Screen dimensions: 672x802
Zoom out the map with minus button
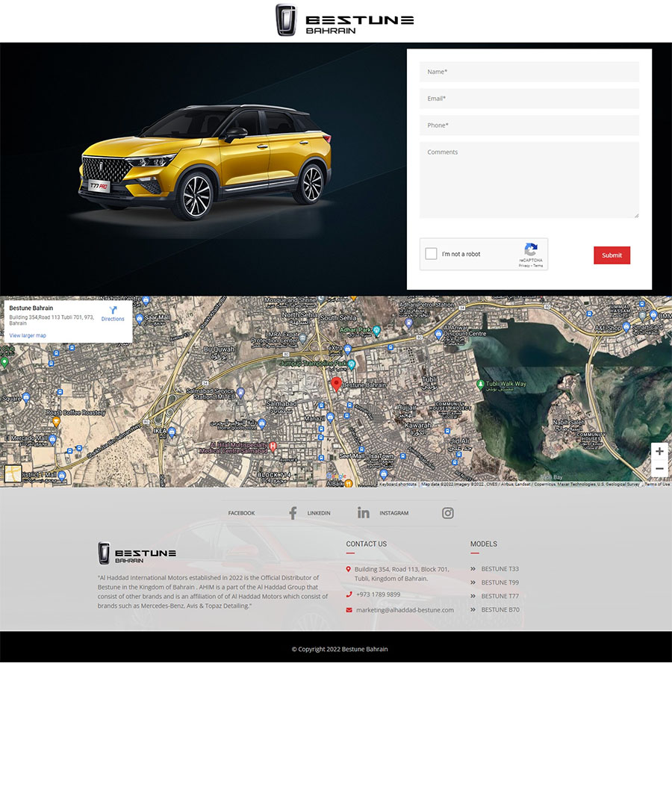[x=660, y=468]
